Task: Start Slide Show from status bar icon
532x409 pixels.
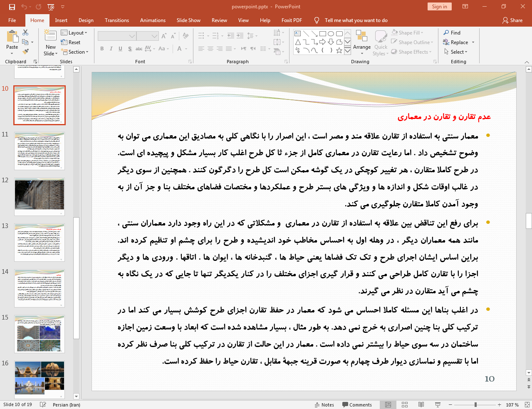Action: [438, 405]
